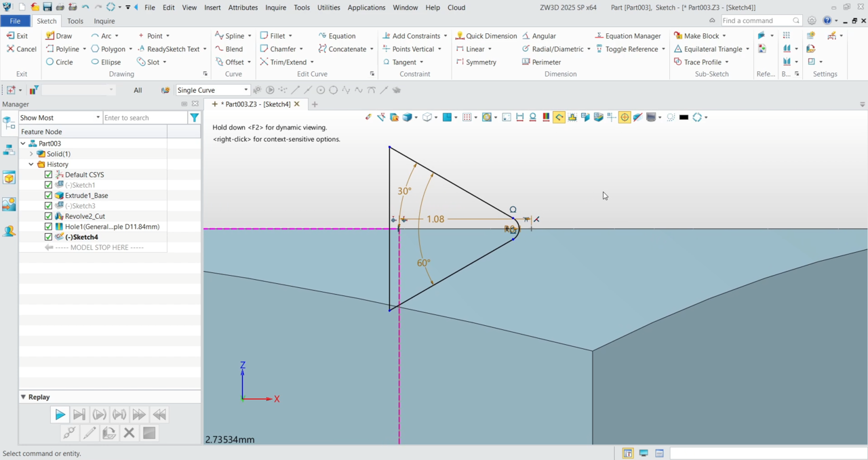Click the black color swatch in view toolbar

tap(684, 117)
